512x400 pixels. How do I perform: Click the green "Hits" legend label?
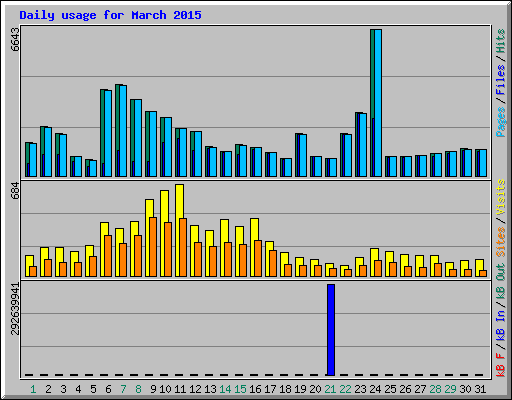[501, 41]
